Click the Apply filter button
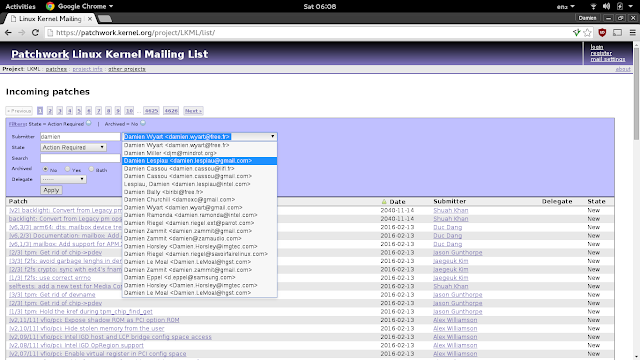640x360 pixels. [x=51, y=190]
